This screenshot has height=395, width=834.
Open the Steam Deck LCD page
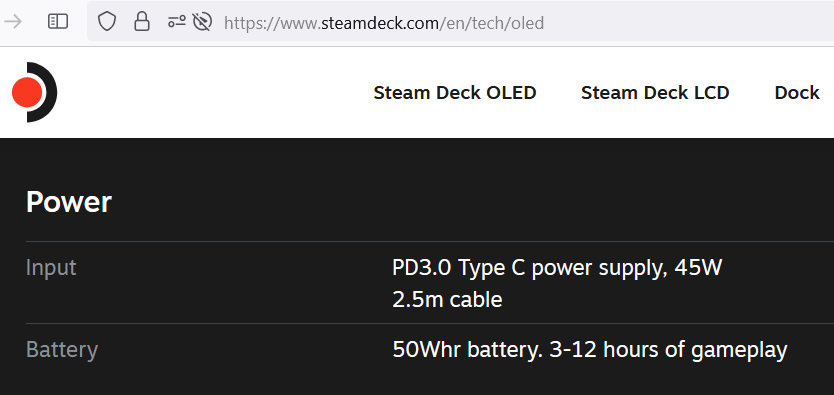click(x=655, y=93)
